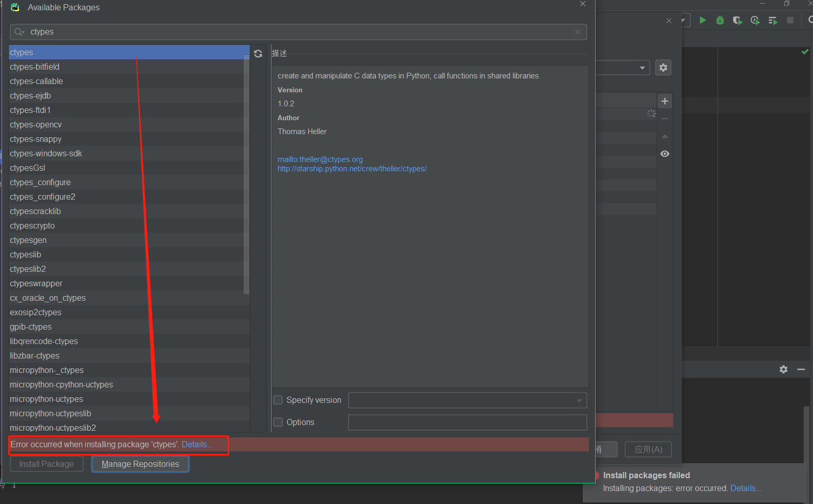Expand the Python interpreter dropdown in Settings
The image size is (813, 504).
642,68
